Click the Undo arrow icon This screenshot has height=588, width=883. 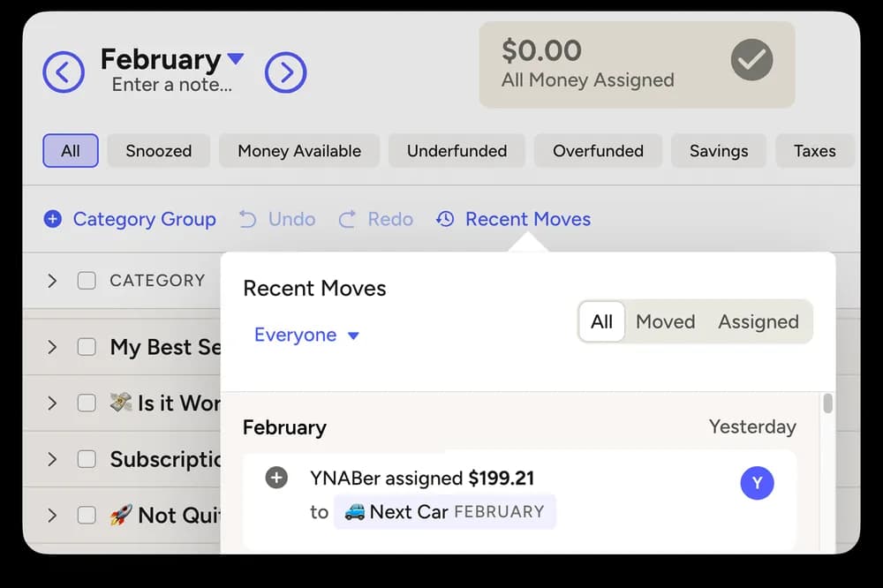247,219
